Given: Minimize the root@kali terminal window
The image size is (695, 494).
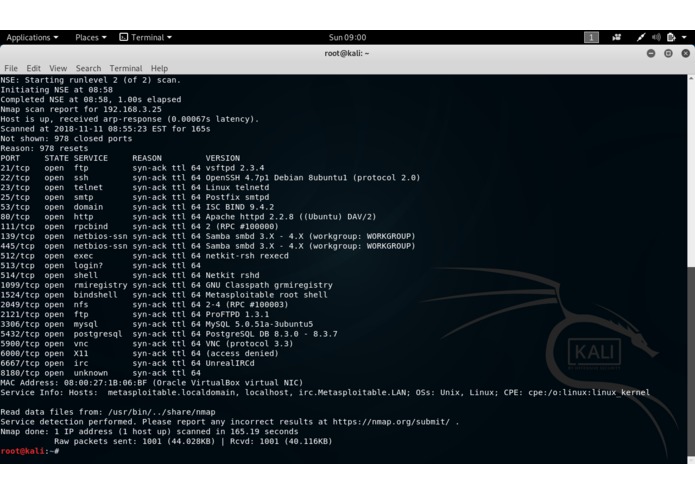Looking at the screenshot, I should pos(651,53).
